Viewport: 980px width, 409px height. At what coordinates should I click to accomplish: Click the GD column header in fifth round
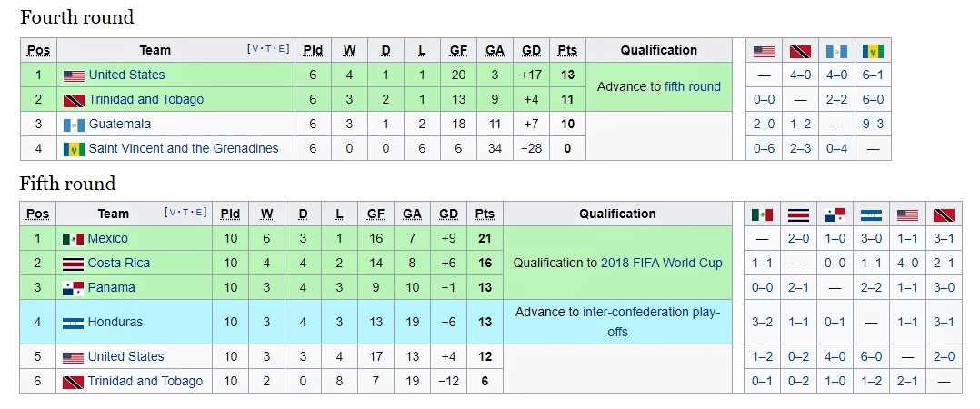[448, 214]
